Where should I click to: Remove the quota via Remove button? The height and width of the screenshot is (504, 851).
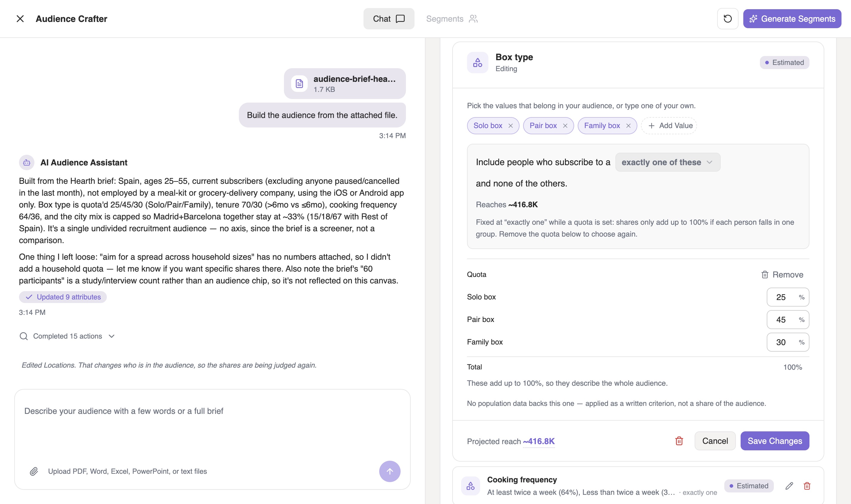(782, 275)
